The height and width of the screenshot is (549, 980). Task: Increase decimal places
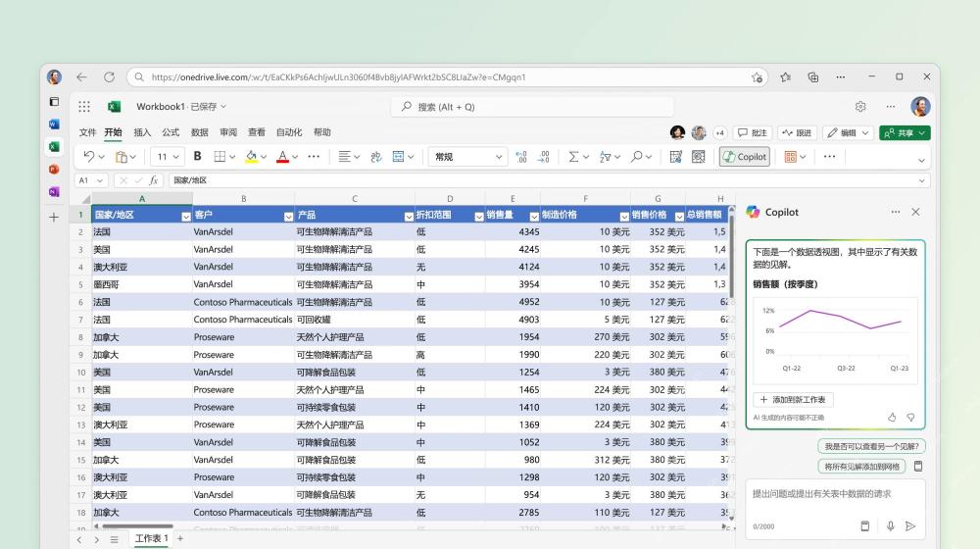tap(521, 157)
